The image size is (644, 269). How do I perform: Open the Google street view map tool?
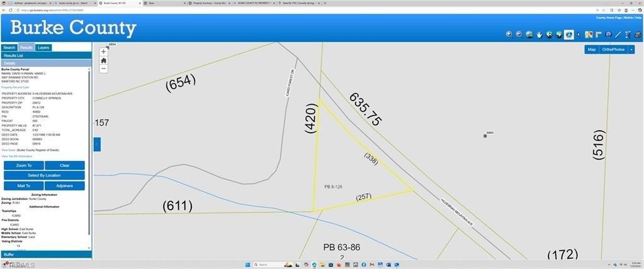point(589,35)
